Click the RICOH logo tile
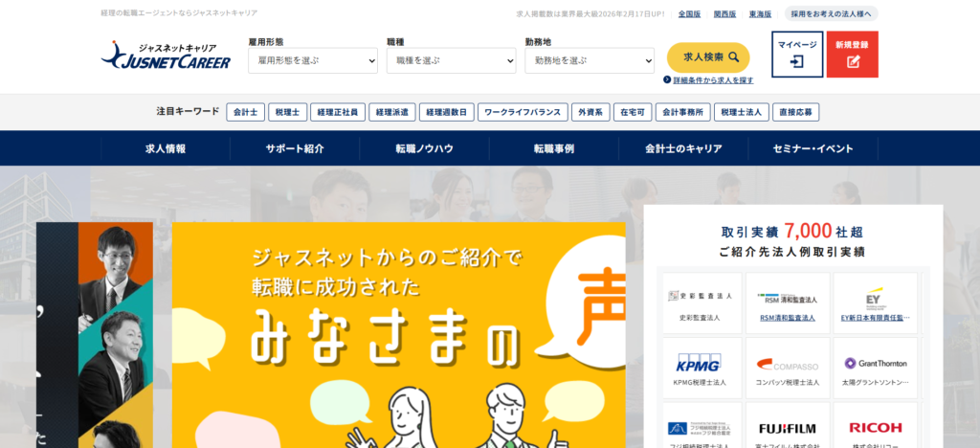The width and height of the screenshot is (980, 448). pyautogui.click(x=874, y=428)
